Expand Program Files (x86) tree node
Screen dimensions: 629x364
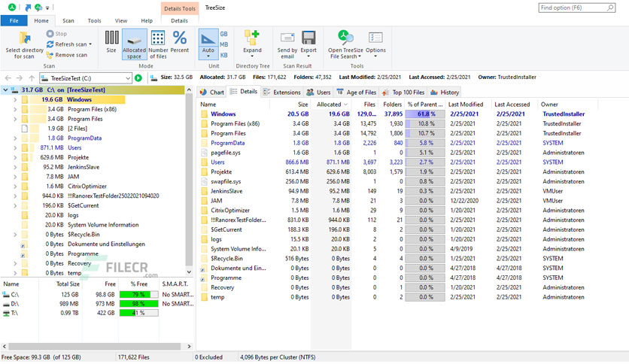(x=15, y=110)
